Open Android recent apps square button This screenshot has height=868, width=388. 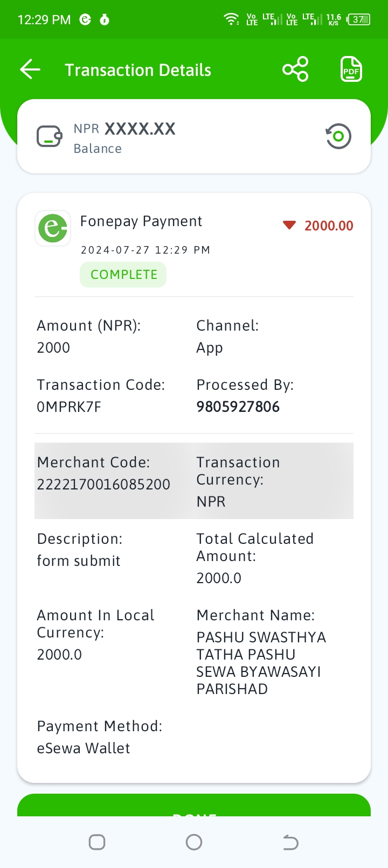pyautogui.click(x=97, y=842)
